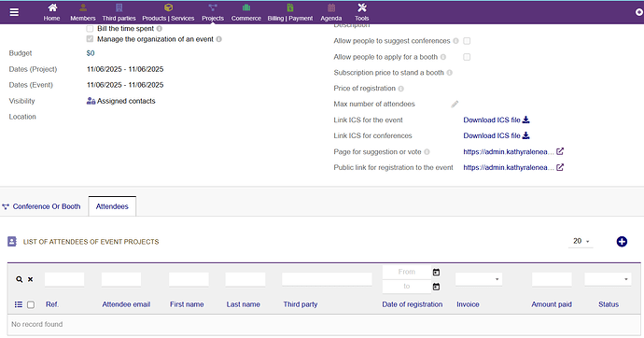The image size is (644, 338).
Task: Sort by Invoice column header
Action: point(468,304)
